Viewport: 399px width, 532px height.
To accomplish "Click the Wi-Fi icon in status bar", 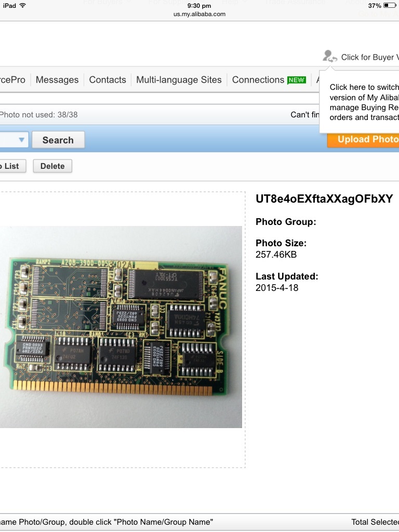I will 23,5.
